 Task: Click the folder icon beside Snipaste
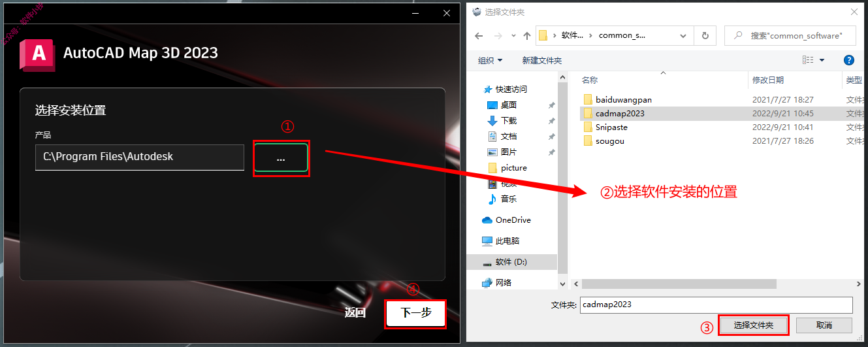click(x=588, y=127)
